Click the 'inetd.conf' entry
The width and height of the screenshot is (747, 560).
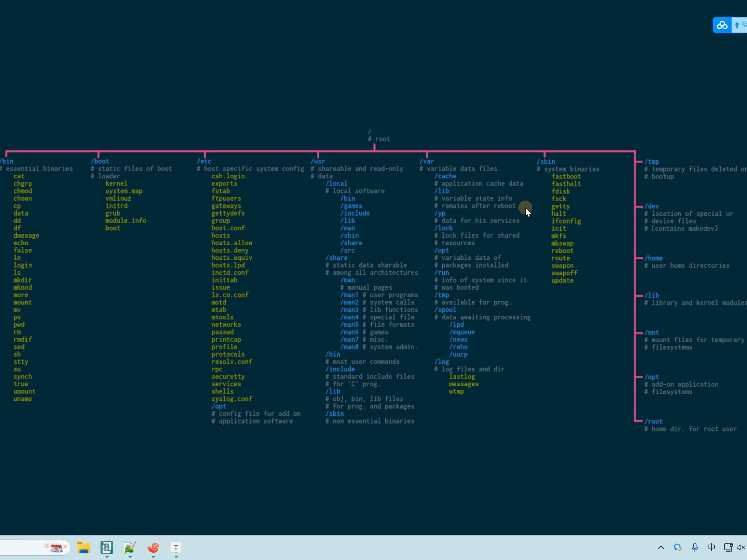[230, 273]
